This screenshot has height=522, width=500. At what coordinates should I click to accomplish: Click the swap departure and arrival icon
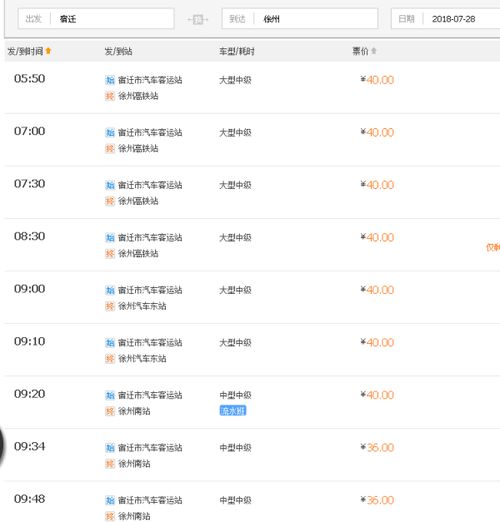coord(198,19)
